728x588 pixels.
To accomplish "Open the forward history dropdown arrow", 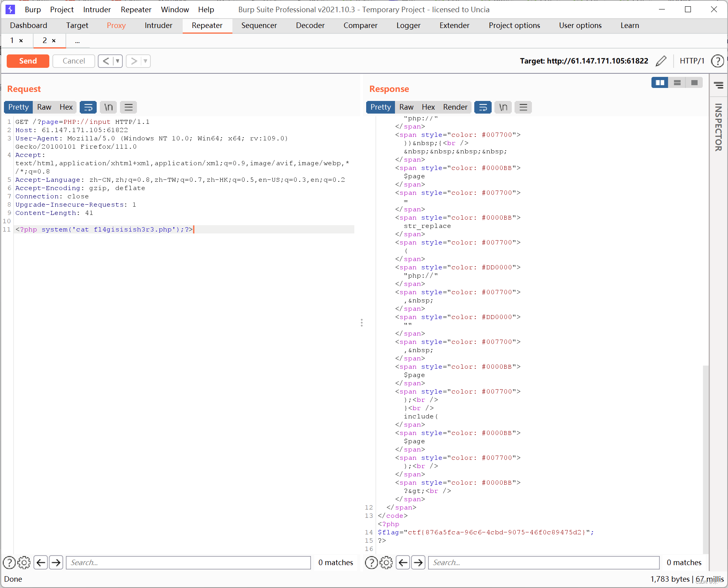I will click(x=146, y=61).
